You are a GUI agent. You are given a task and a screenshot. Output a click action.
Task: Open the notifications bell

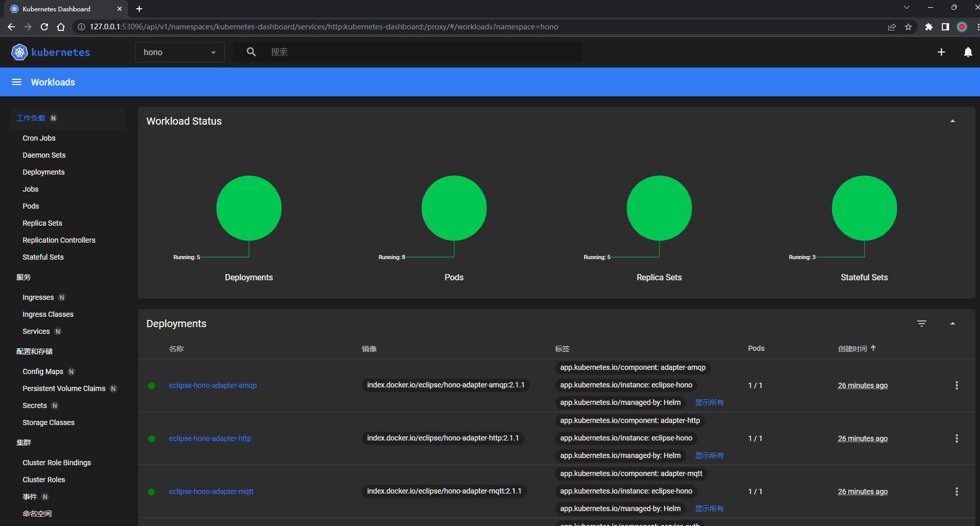968,52
